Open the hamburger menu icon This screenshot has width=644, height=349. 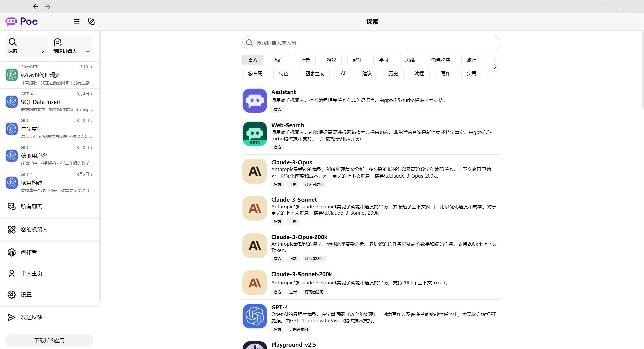[x=77, y=22]
